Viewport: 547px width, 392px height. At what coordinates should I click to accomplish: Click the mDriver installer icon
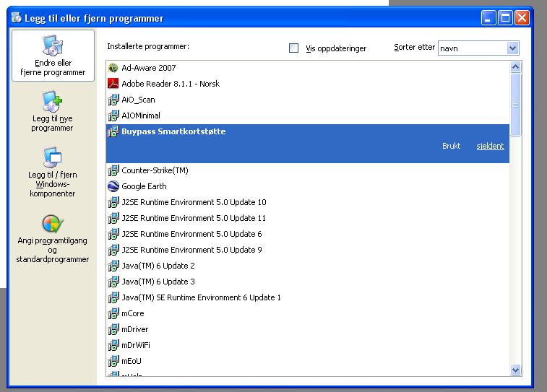point(113,329)
